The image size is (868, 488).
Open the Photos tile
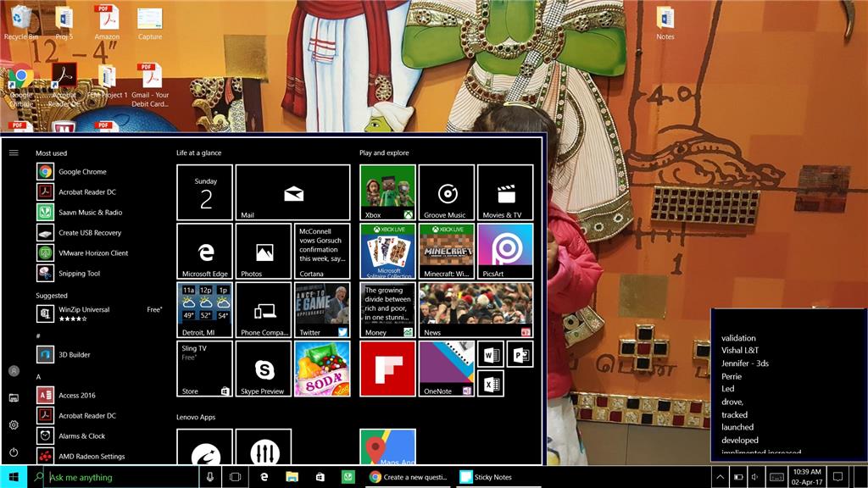coord(264,251)
